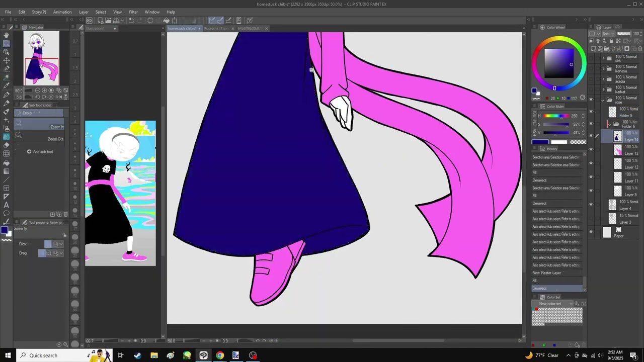644x362 pixels.
Task: Create a new raster layer icon
Action: pos(593,49)
